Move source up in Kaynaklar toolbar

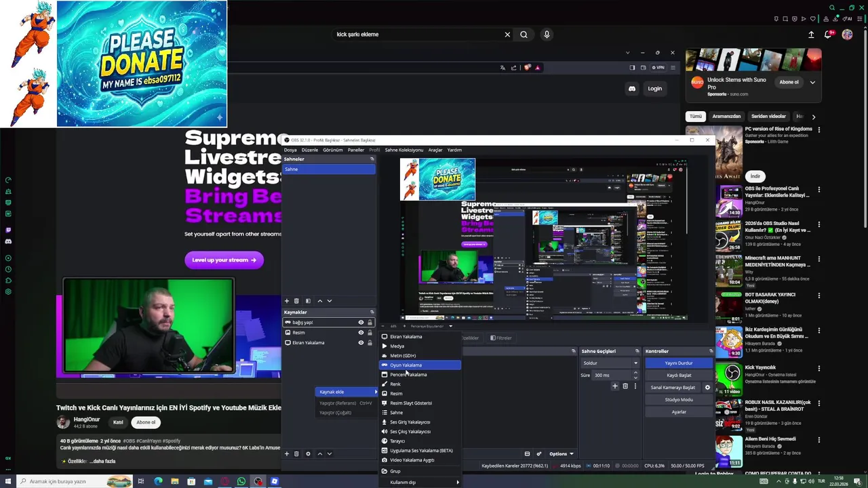(x=320, y=454)
